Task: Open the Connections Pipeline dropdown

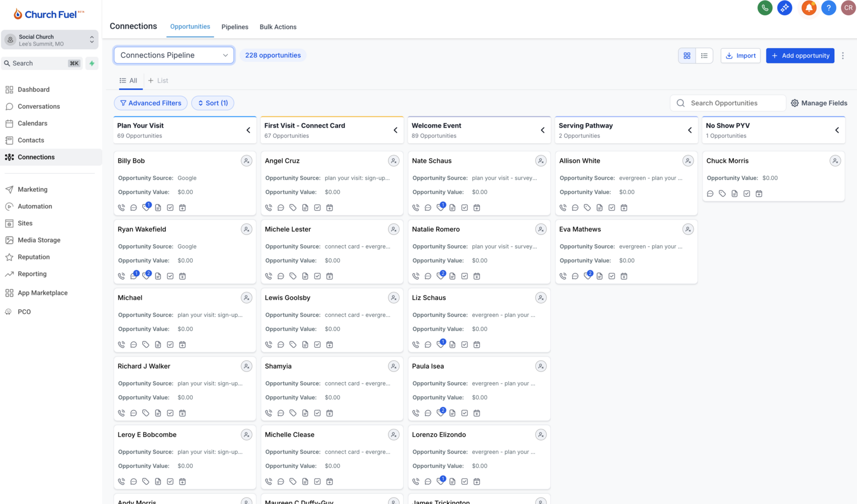Action: [174, 55]
